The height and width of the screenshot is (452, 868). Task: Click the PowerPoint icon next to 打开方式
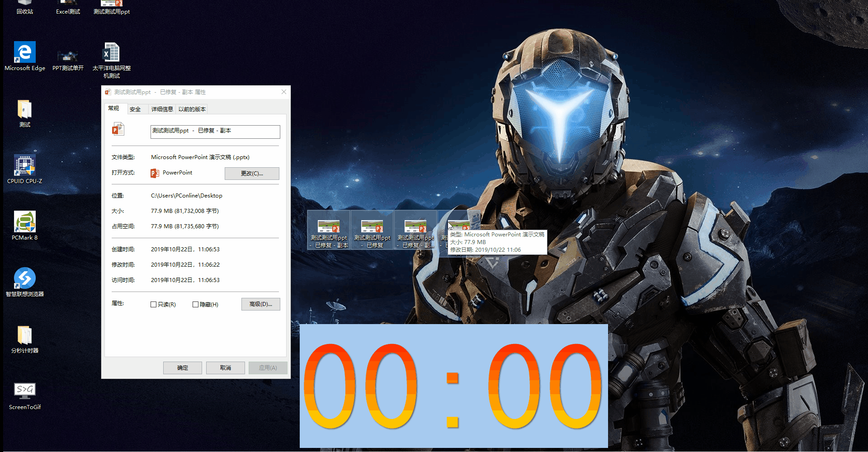(x=155, y=173)
